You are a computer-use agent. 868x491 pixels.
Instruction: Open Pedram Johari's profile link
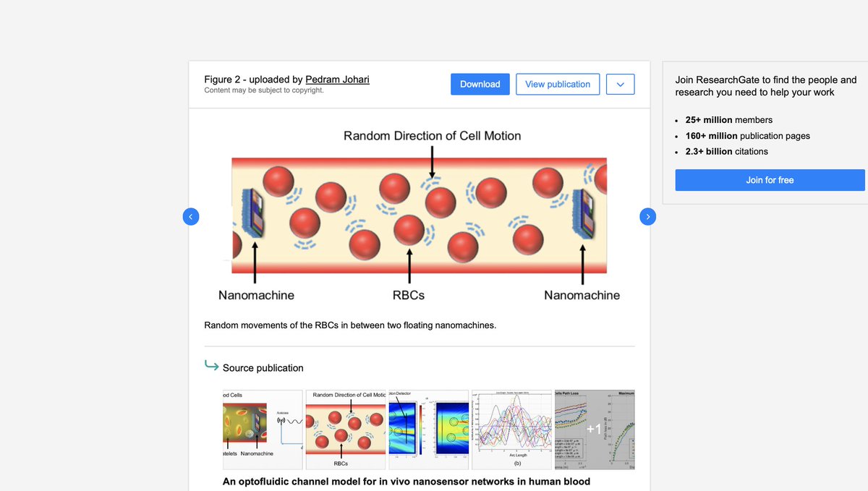click(337, 80)
